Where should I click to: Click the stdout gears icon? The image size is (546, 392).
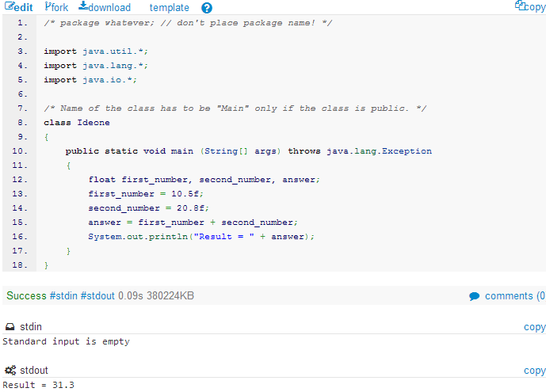[10, 370]
